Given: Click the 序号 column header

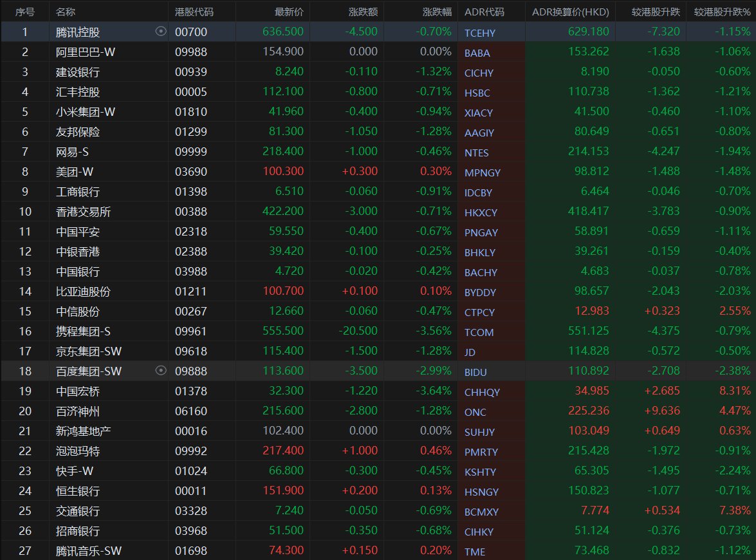Looking at the screenshot, I should click(x=24, y=12).
